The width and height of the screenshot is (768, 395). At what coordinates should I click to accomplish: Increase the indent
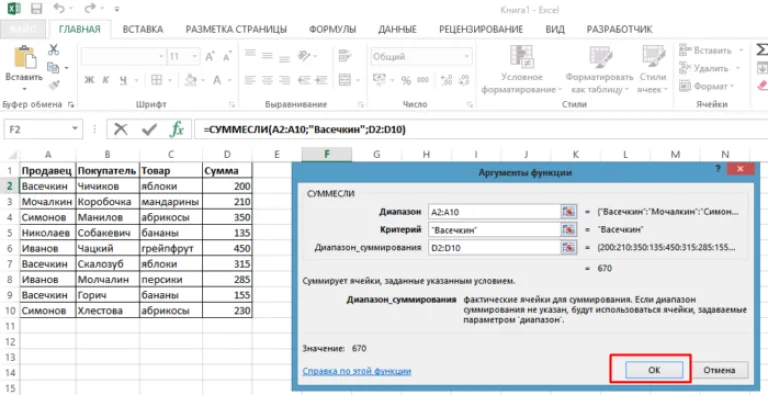(x=321, y=80)
